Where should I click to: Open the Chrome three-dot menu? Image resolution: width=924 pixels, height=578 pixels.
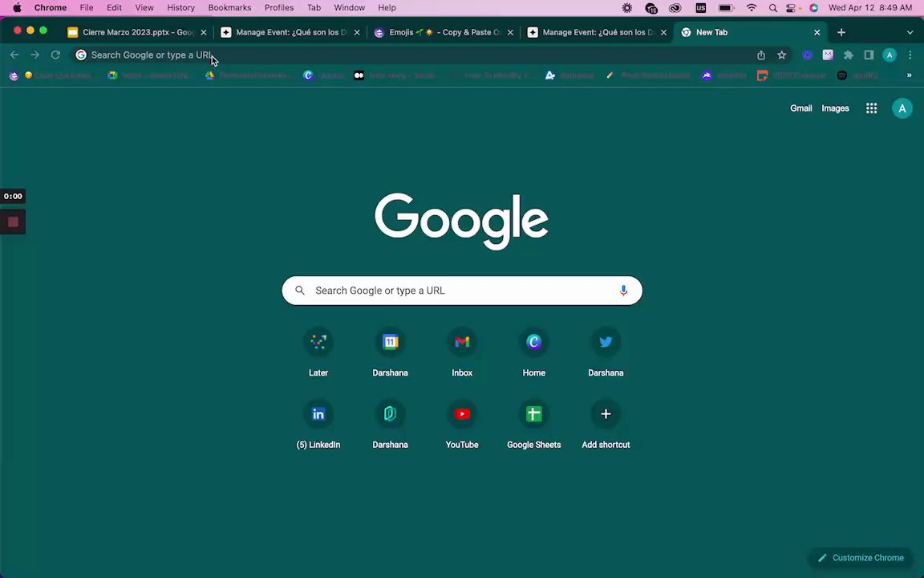[x=910, y=55]
